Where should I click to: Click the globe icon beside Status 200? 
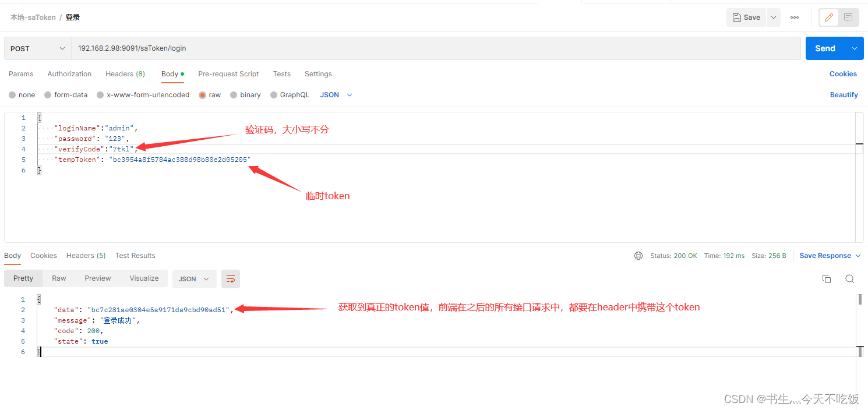coord(638,255)
